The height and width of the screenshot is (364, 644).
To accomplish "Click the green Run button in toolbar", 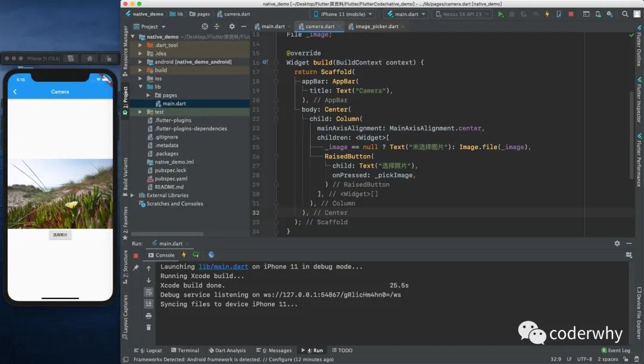I will (500, 14).
